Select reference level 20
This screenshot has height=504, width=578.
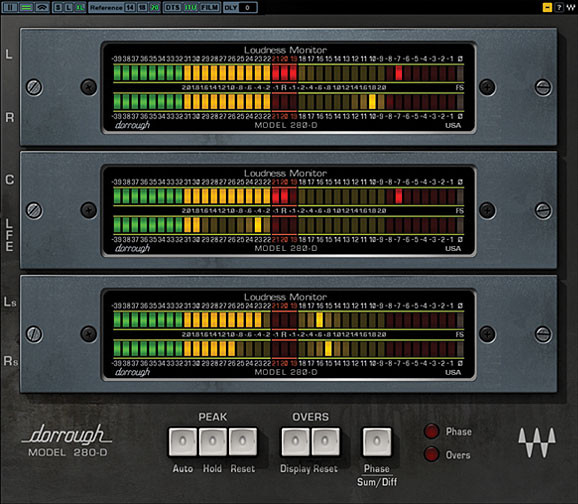click(154, 7)
